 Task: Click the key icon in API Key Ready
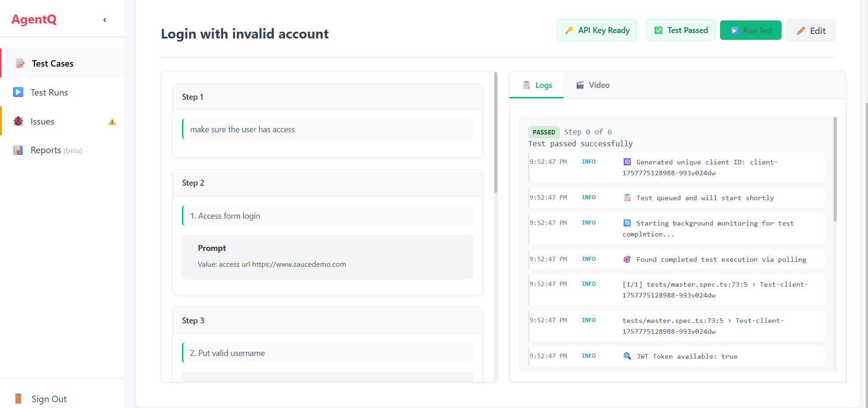click(569, 30)
